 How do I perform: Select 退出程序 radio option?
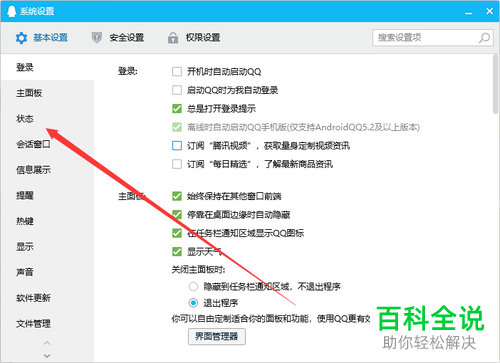point(193,303)
